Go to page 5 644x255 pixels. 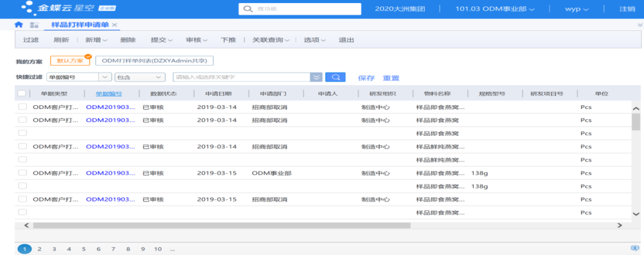click(84, 249)
